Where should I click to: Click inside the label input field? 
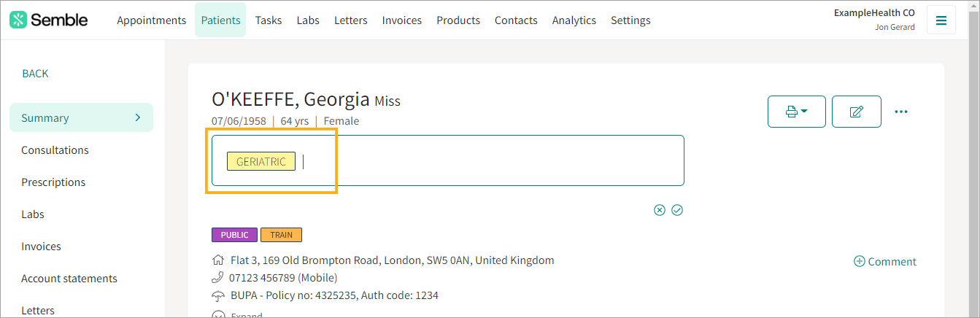pyautogui.click(x=448, y=160)
